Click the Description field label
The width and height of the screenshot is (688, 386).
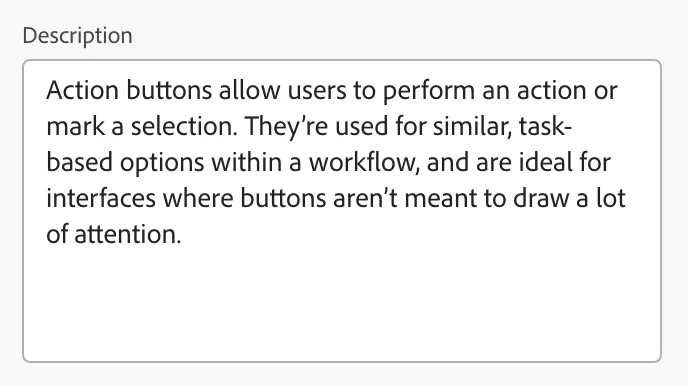pos(77,36)
